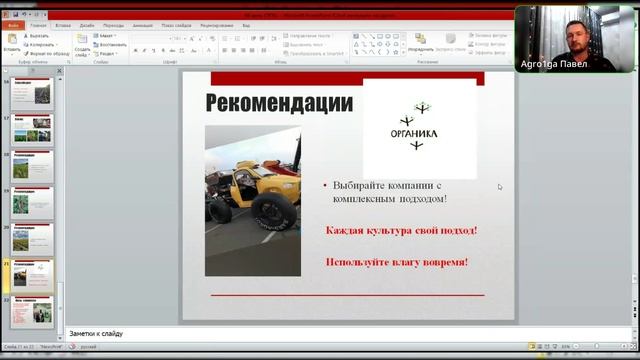The height and width of the screenshot is (360, 640).
Task: Toggle bold formatting
Action: (135, 50)
